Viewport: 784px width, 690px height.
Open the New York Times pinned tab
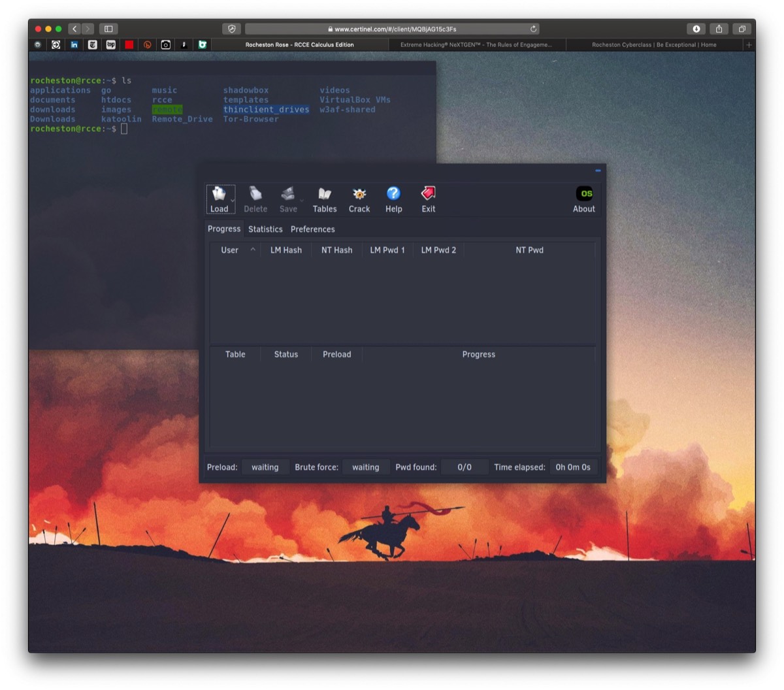[92, 44]
